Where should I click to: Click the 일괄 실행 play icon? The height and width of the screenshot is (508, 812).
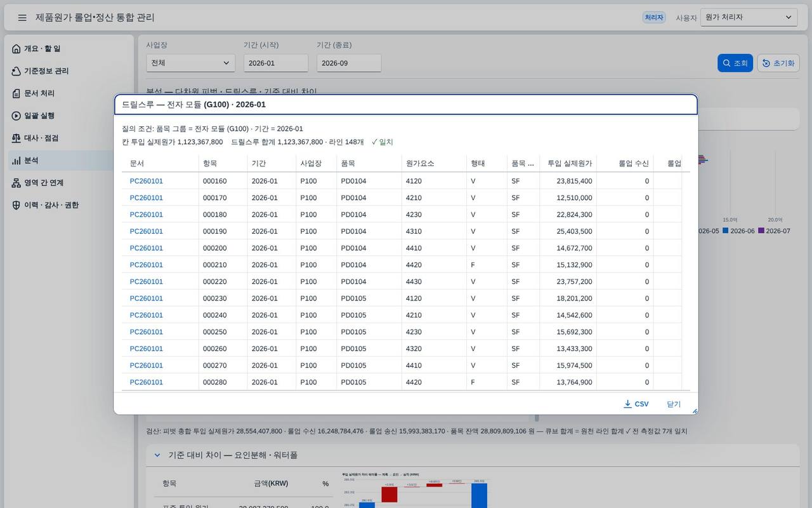click(x=16, y=116)
